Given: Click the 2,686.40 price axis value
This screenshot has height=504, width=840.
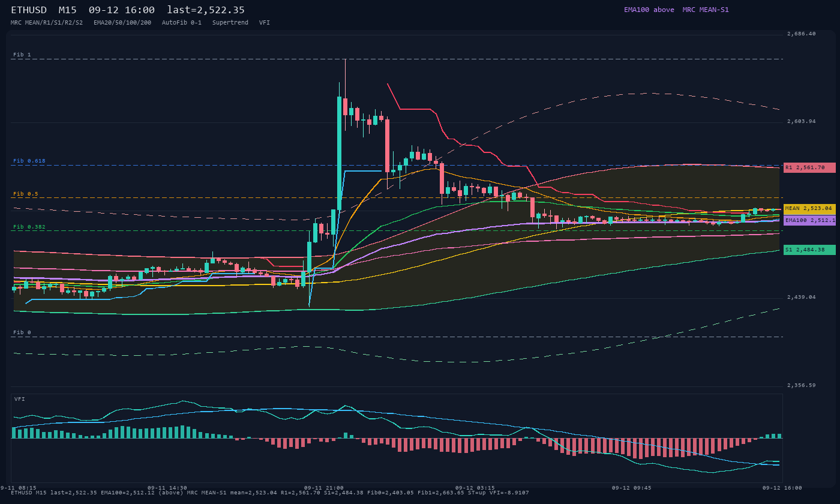Looking at the screenshot, I should pyautogui.click(x=802, y=34).
